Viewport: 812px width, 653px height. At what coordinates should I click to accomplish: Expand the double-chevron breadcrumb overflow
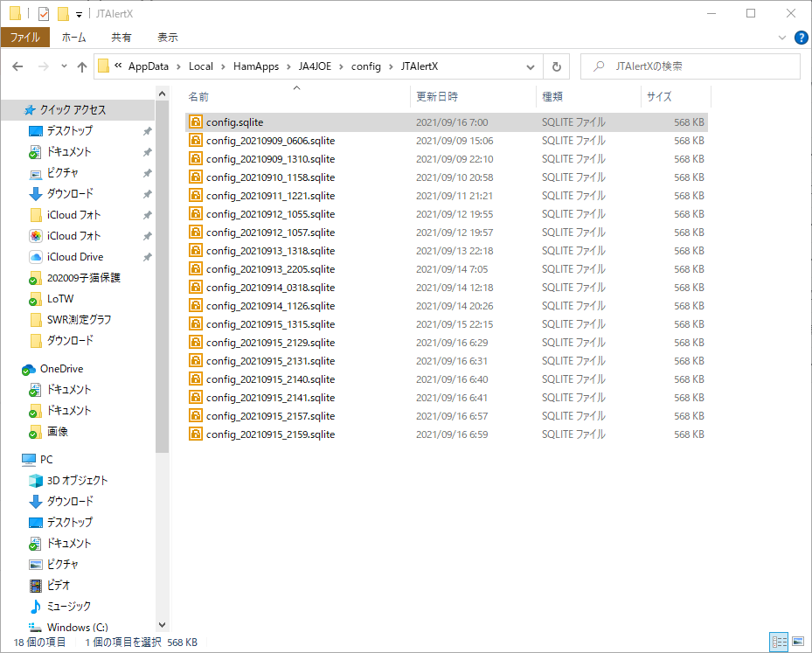[x=118, y=66]
